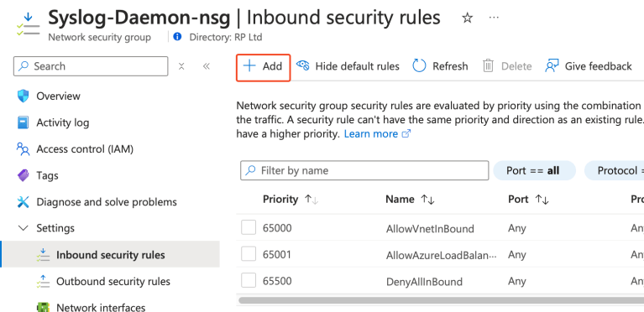Check the box for rule 65000

tap(249, 227)
